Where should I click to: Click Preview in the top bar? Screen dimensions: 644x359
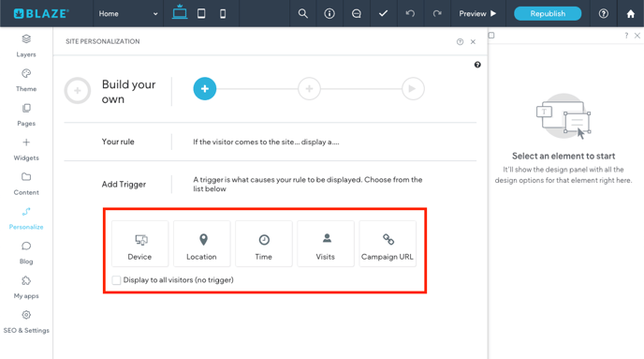[x=477, y=13]
